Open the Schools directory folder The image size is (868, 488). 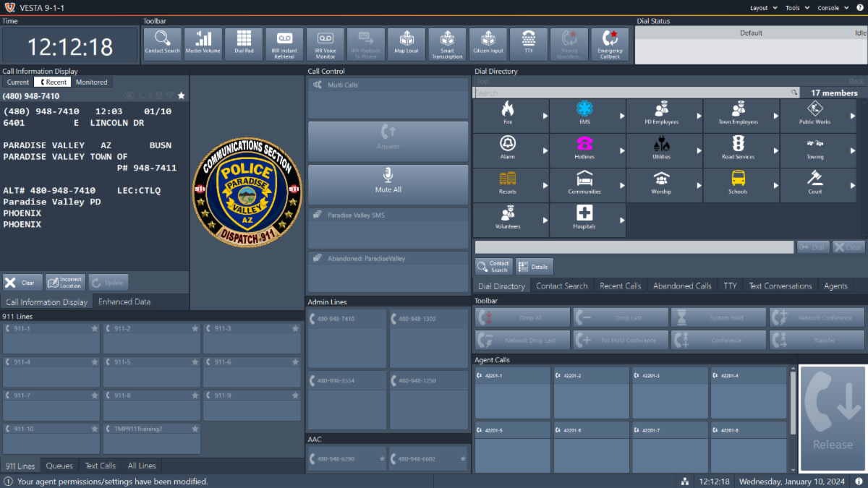[x=741, y=185]
